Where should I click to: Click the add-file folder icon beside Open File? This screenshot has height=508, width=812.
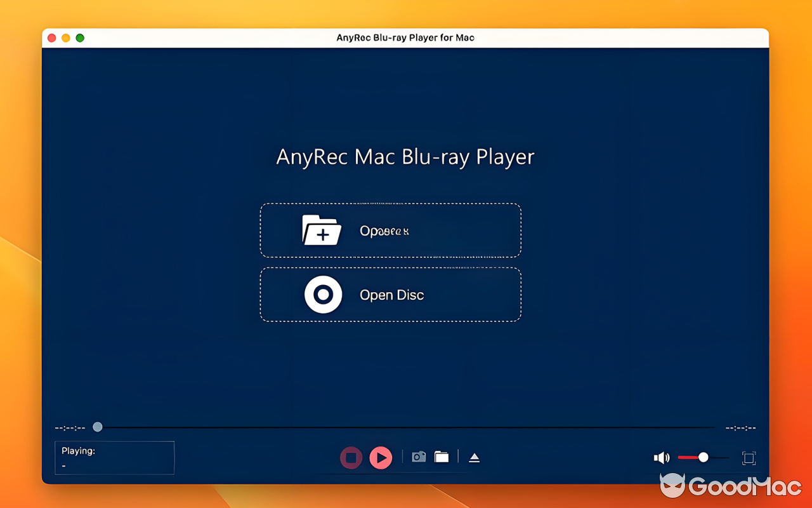coord(322,231)
